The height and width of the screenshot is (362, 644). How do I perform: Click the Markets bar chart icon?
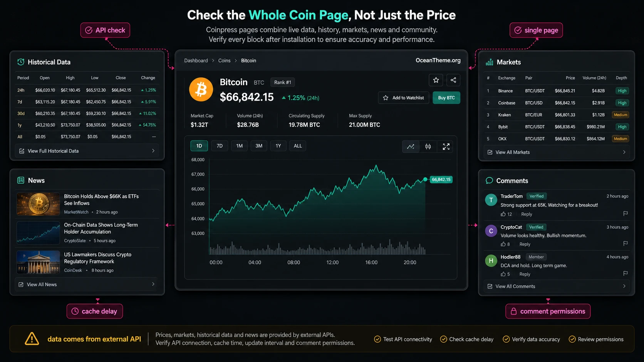click(x=490, y=62)
